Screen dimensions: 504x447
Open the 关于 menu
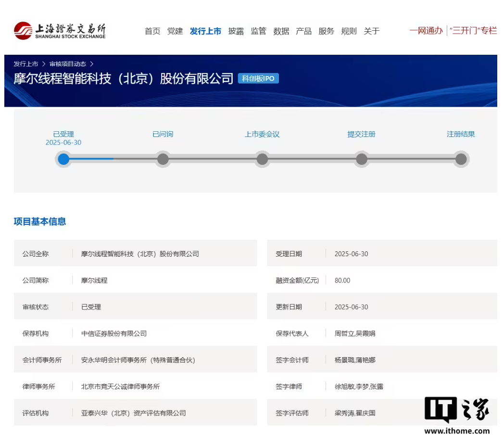click(371, 31)
